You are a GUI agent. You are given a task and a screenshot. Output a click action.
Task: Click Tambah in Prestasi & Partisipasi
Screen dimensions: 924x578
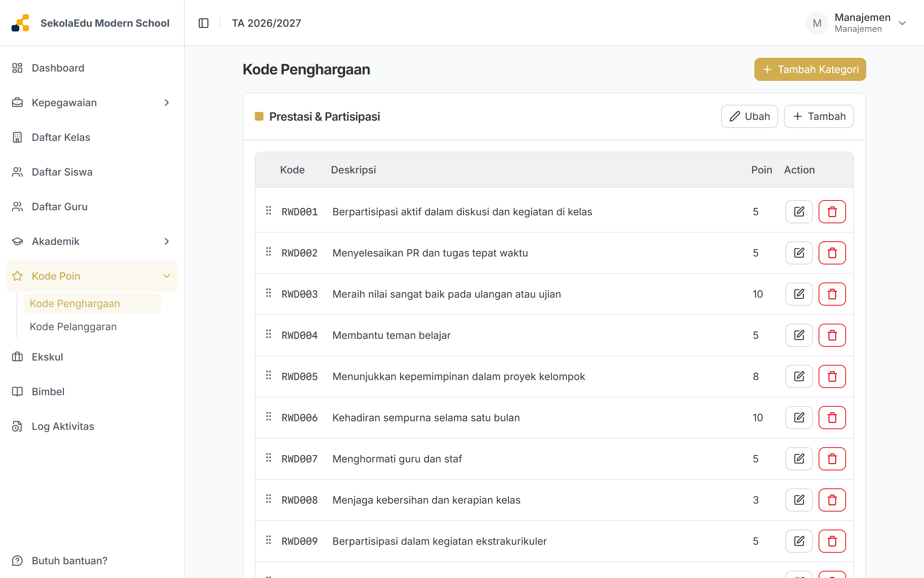819,116
